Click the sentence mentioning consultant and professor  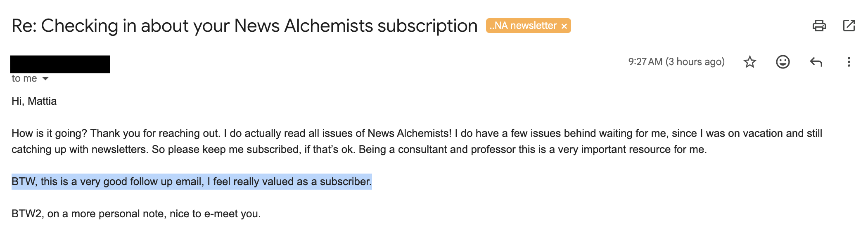tap(533, 149)
